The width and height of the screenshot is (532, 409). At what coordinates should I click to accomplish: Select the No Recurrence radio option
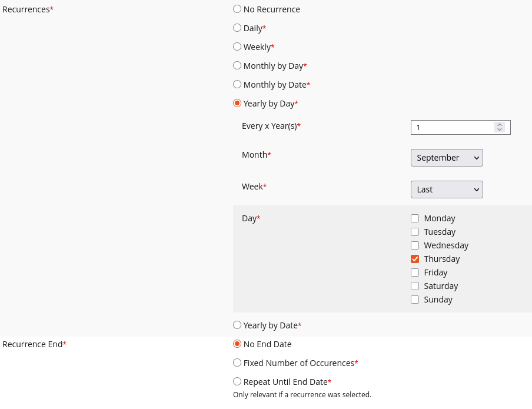pos(237,9)
